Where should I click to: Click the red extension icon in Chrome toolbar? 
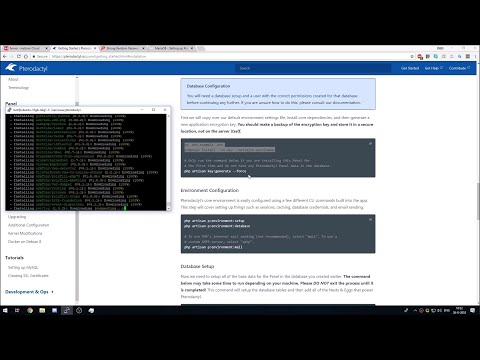tap(420, 57)
